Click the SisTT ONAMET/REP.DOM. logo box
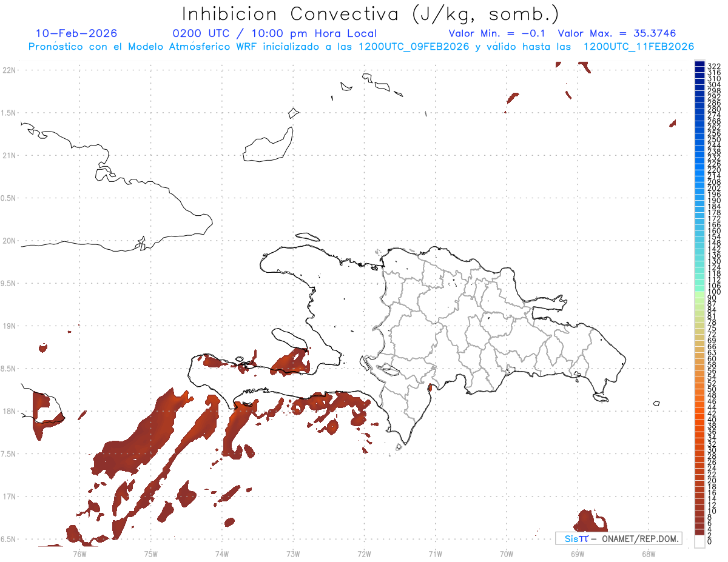Viewport: 728px width, 562px height. pos(618,538)
